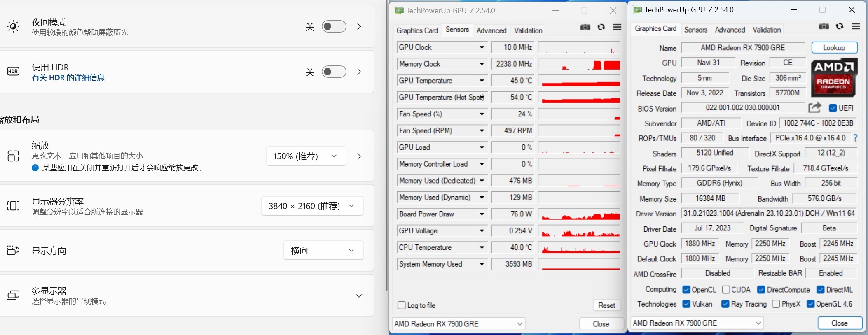Screen dimensions: 868x335
Task: Switch to Validation tab in Graphics Card window
Action: click(766, 30)
